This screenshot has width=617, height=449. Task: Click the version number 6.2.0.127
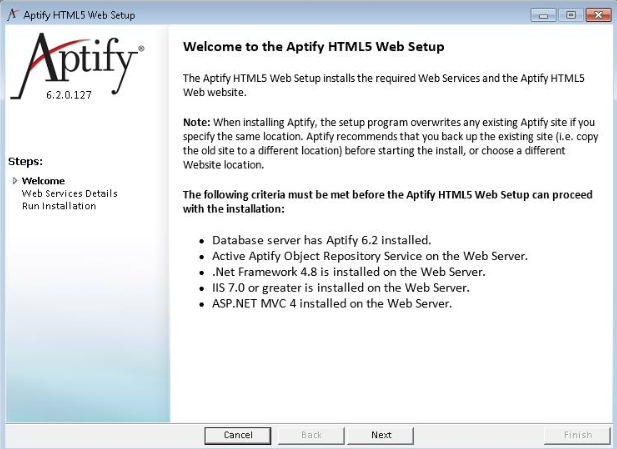tap(69, 95)
